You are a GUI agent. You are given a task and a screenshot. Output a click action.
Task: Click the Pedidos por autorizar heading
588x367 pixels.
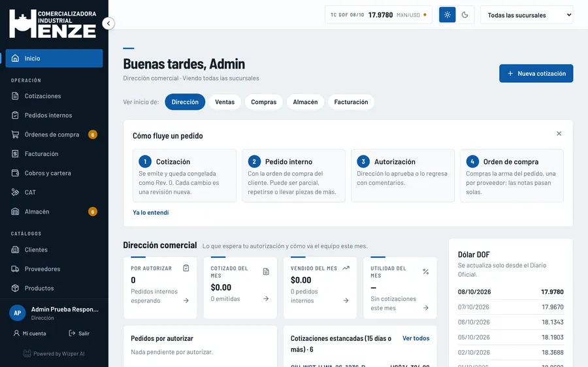(162, 338)
